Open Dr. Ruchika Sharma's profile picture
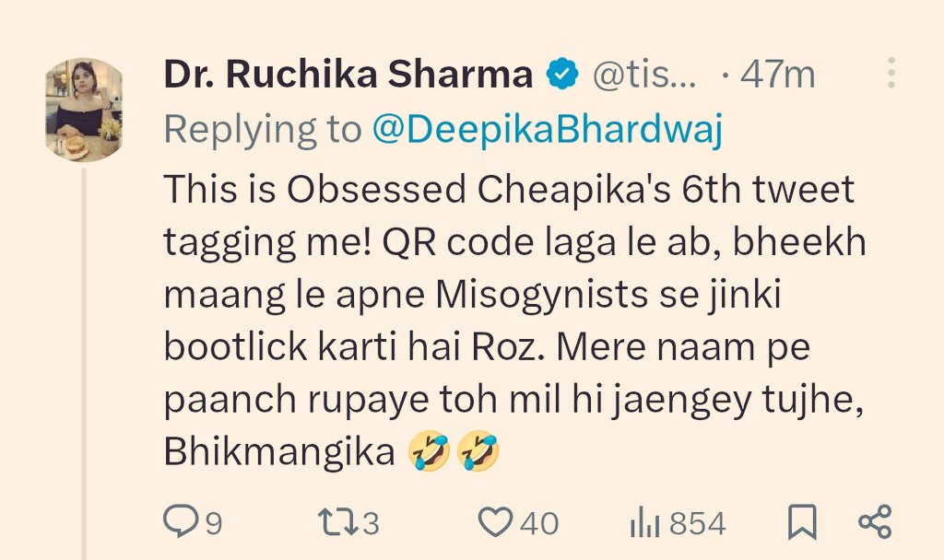 pyautogui.click(x=84, y=111)
